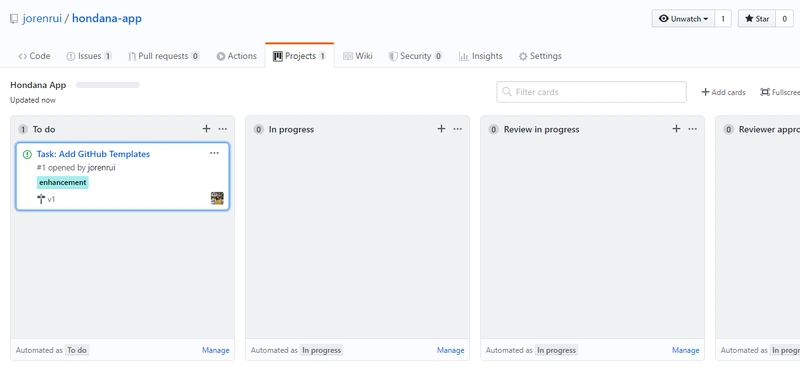Click Manage automation for Review in progress
This screenshot has height=368, width=800.
[686, 350]
